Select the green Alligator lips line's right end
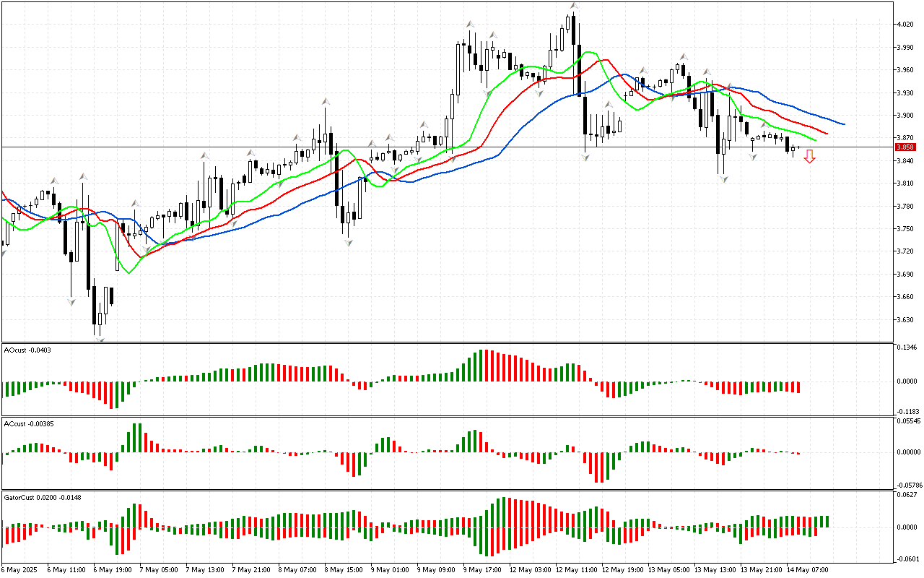Image resolution: width=924 pixels, height=578 pixels. tap(814, 139)
